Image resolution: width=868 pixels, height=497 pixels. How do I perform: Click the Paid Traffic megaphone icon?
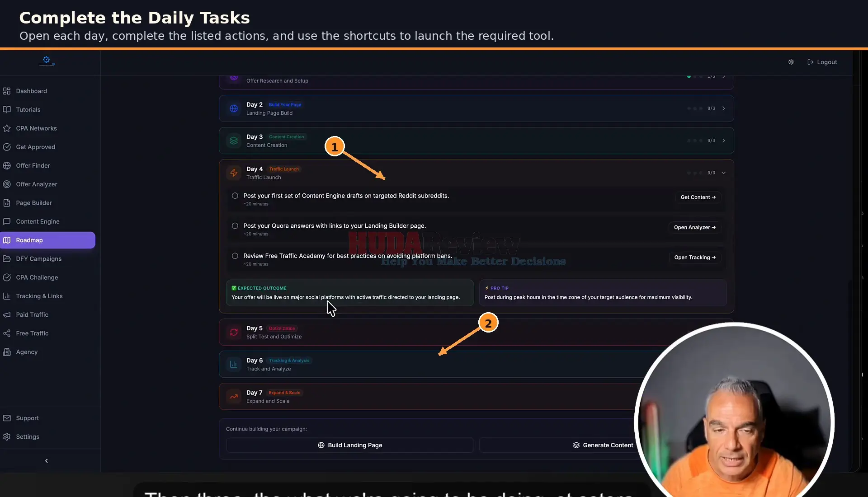(x=7, y=314)
